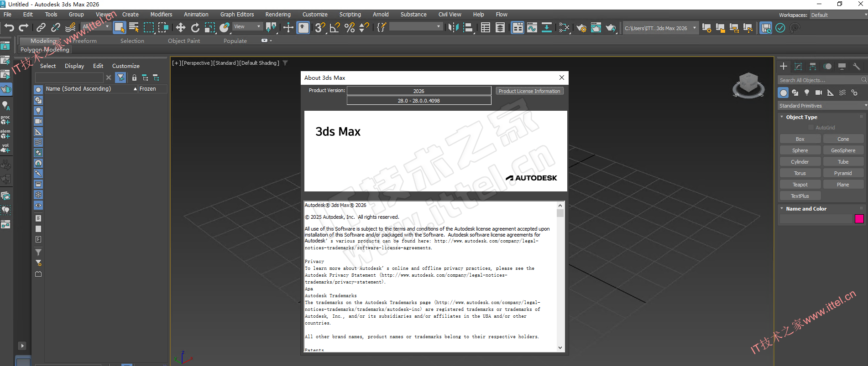Toggle the 3D Snaps button
The height and width of the screenshot is (366, 868).
320,28
